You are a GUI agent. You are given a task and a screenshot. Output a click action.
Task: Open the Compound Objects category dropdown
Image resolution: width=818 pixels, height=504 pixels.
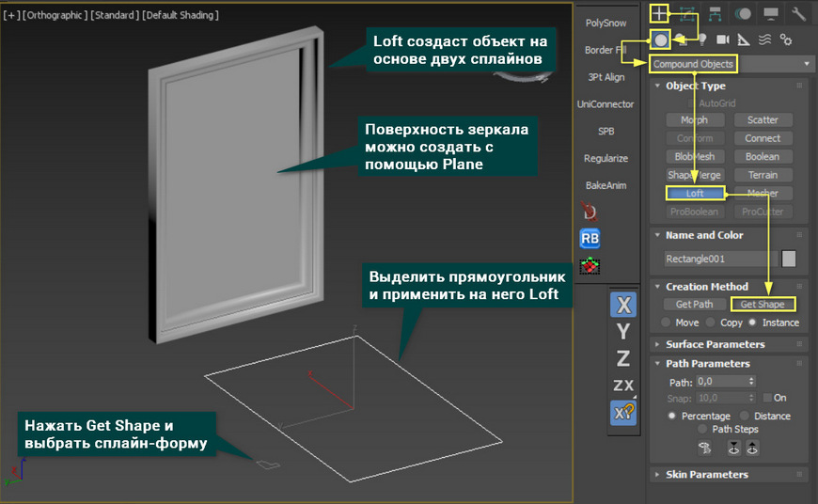[731, 64]
